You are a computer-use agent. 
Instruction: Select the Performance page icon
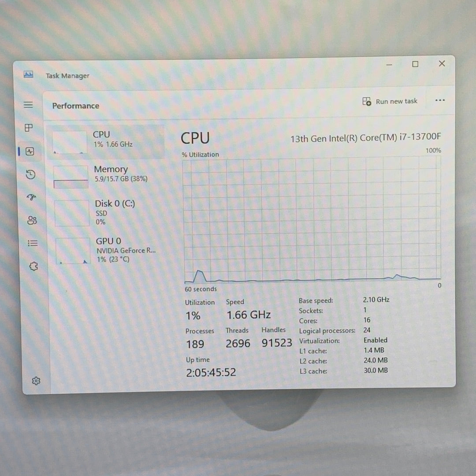pos(30,151)
